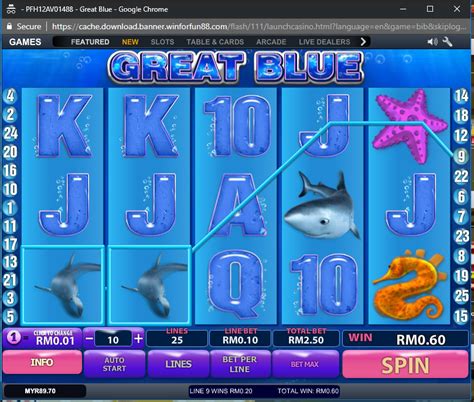This screenshot has width=474, height=402.
Task: Click the payline 9 bubble marker
Action: [x=461, y=156]
